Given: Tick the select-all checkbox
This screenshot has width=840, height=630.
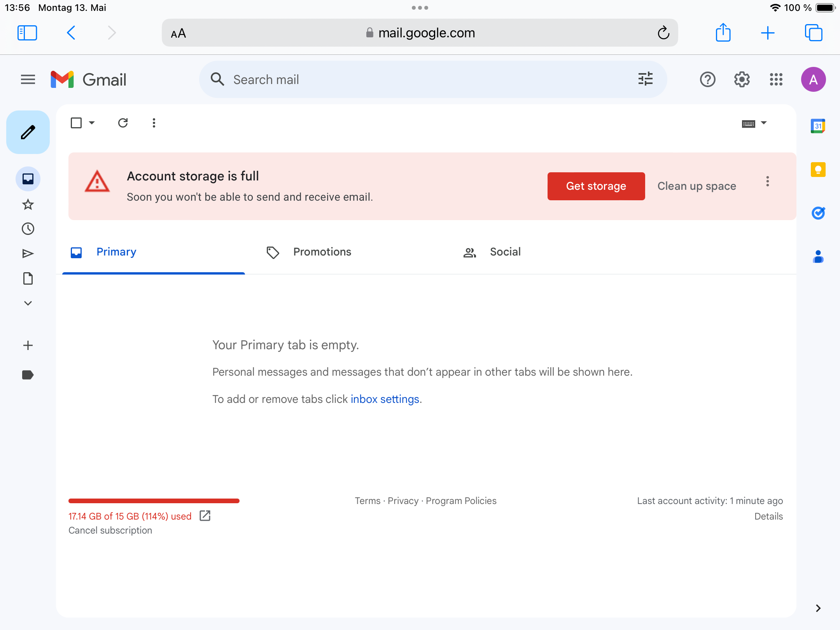Looking at the screenshot, I should click(x=76, y=123).
